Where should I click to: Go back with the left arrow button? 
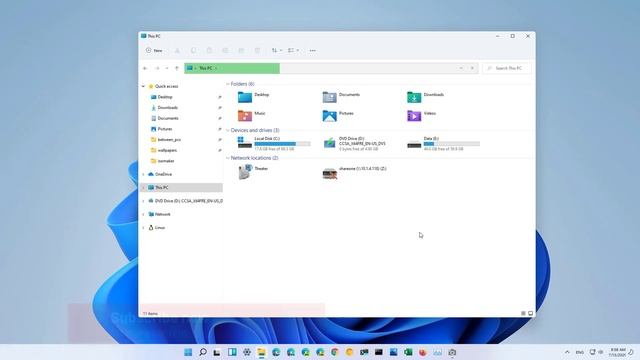pyautogui.click(x=145, y=68)
